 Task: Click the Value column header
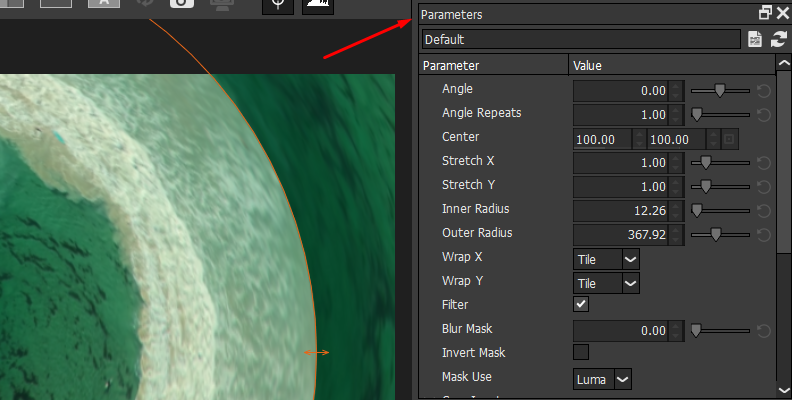point(672,66)
